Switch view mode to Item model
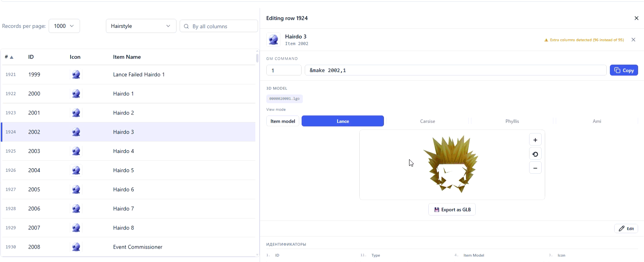This screenshot has height=262, width=644. click(282, 121)
